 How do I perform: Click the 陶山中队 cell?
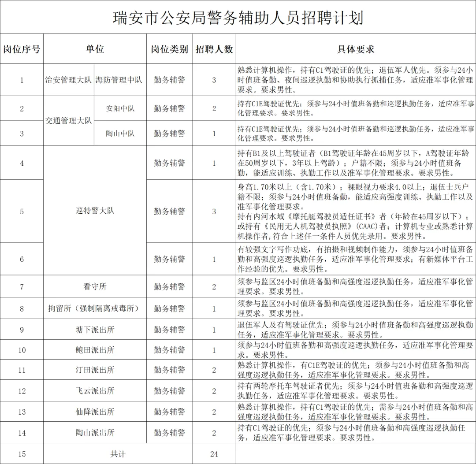click(x=120, y=134)
